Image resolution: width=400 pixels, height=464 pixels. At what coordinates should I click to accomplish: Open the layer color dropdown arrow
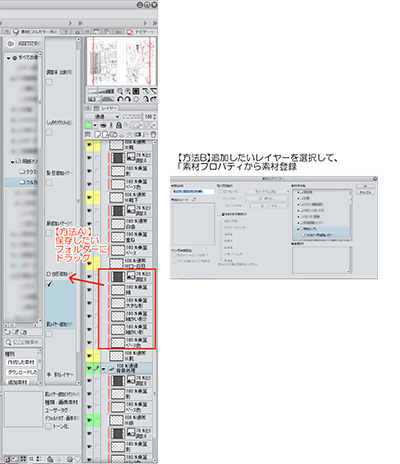coord(95,125)
